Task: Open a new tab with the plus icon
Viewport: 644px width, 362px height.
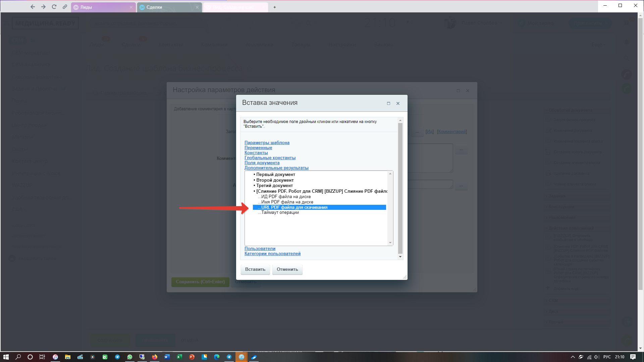Action: pos(274,7)
